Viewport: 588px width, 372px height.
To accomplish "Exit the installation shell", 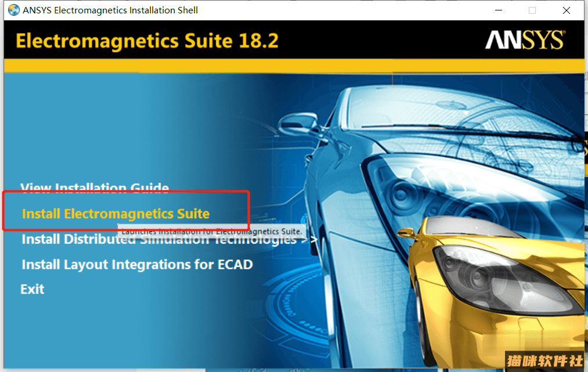I will [x=33, y=289].
